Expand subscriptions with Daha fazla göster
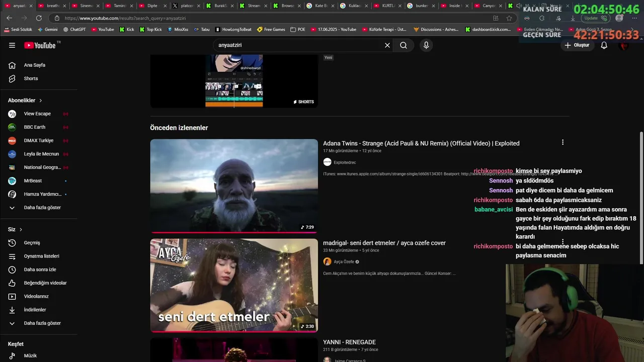644x362 pixels. pos(39,208)
